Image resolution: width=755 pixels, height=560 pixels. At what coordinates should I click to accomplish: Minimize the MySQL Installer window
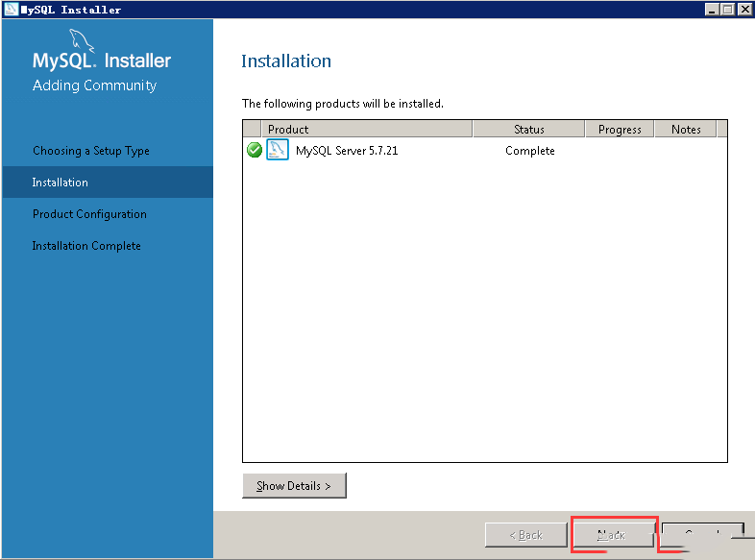[712, 10]
